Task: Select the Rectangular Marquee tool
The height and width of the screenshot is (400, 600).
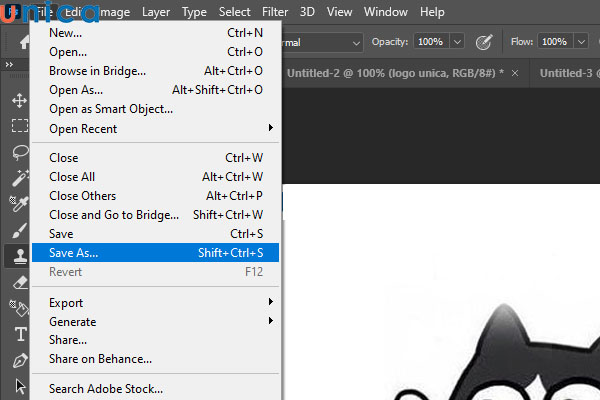Action: pyautogui.click(x=19, y=126)
